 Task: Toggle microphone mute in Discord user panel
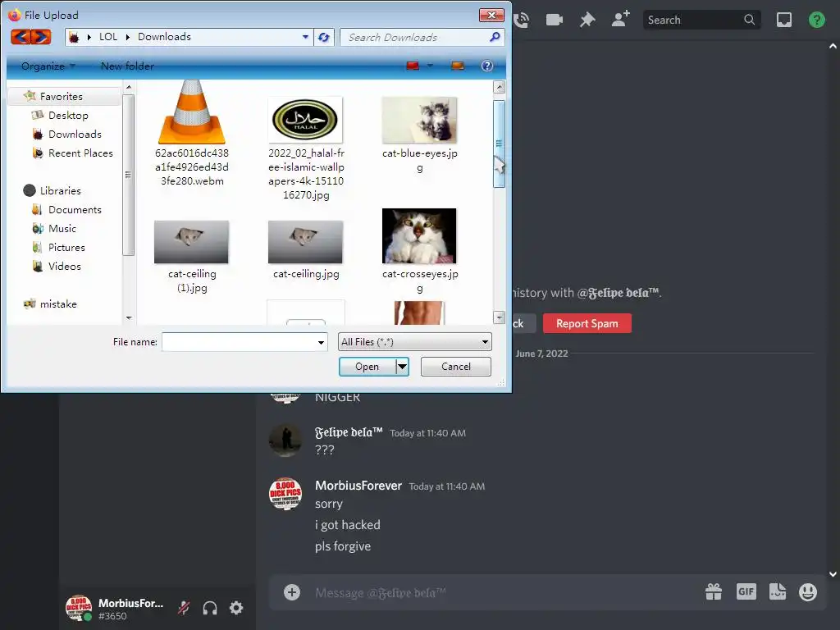click(x=184, y=608)
